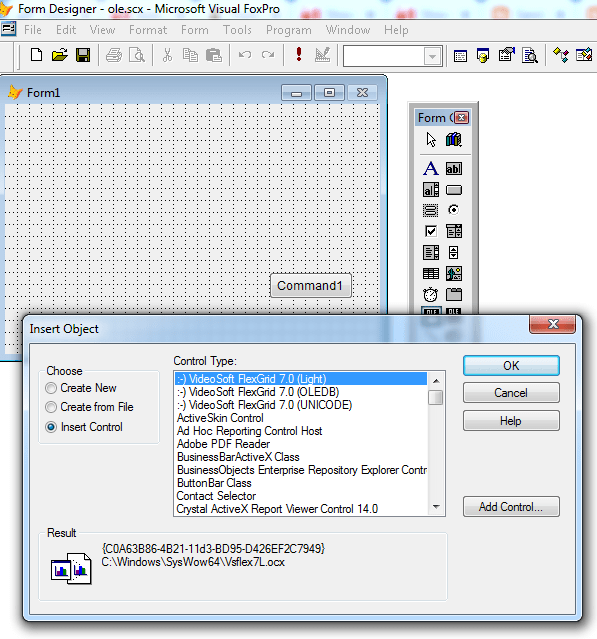The image size is (597, 639).
Task: Select Create New radio option
Action: (81, 388)
